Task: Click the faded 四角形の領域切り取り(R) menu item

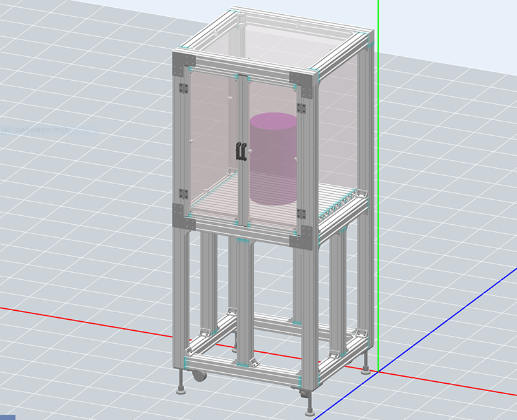Action: pyautogui.click(x=39, y=129)
